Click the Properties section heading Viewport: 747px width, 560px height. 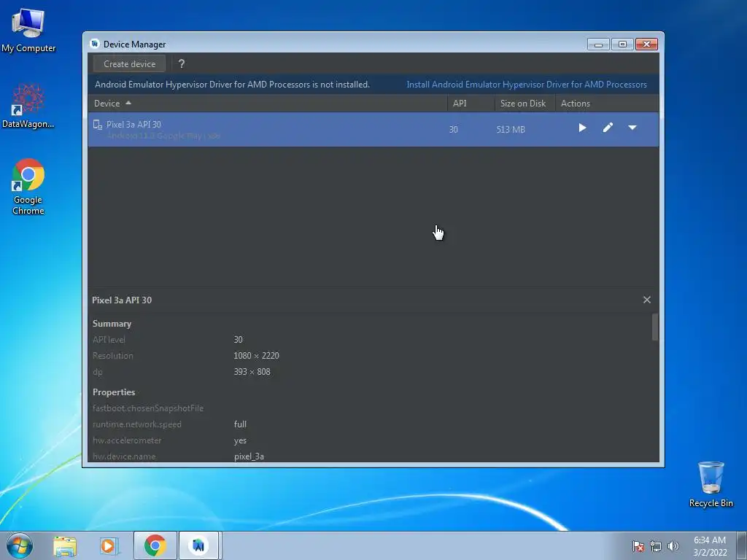[x=114, y=392]
